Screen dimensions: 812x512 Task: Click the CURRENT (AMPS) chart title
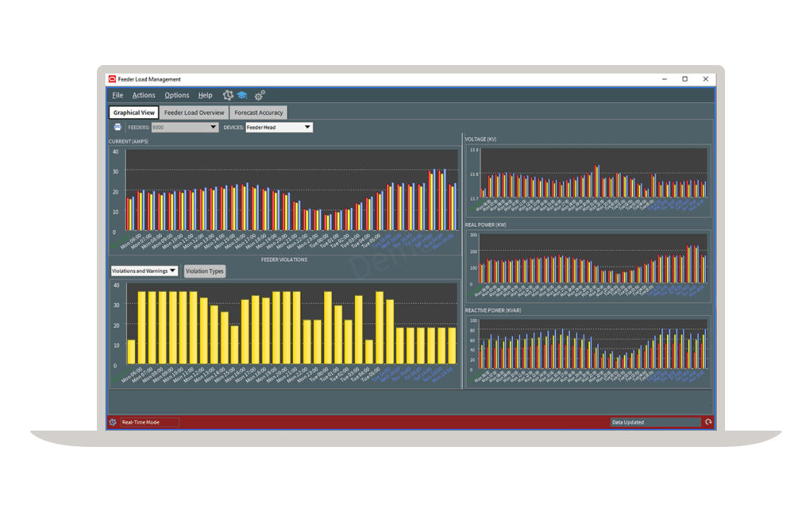click(x=129, y=141)
